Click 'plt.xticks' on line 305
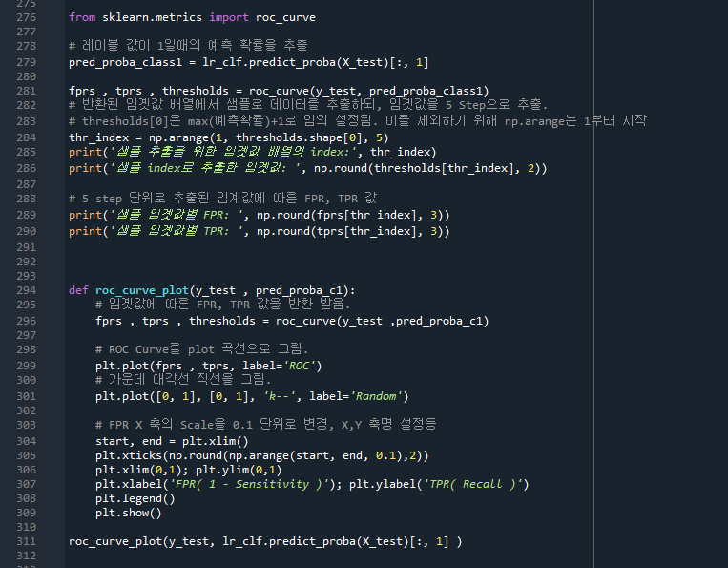The image size is (728, 568). click(x=129, y=455)
